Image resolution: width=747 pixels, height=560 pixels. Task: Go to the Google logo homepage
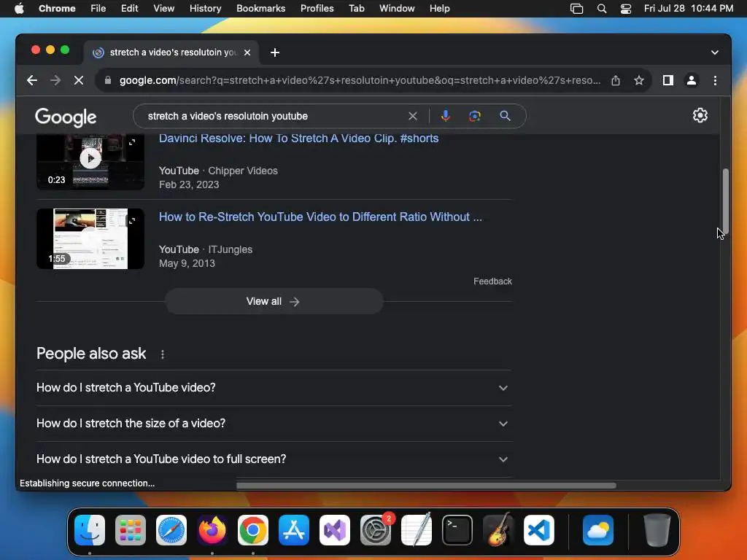pyautogui.click(x=66, y=117)
